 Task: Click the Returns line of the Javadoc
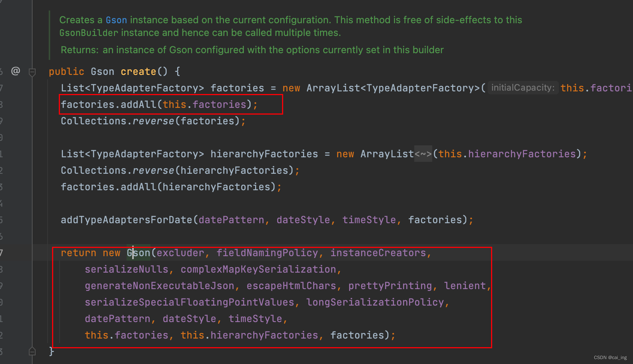(252, 50)
